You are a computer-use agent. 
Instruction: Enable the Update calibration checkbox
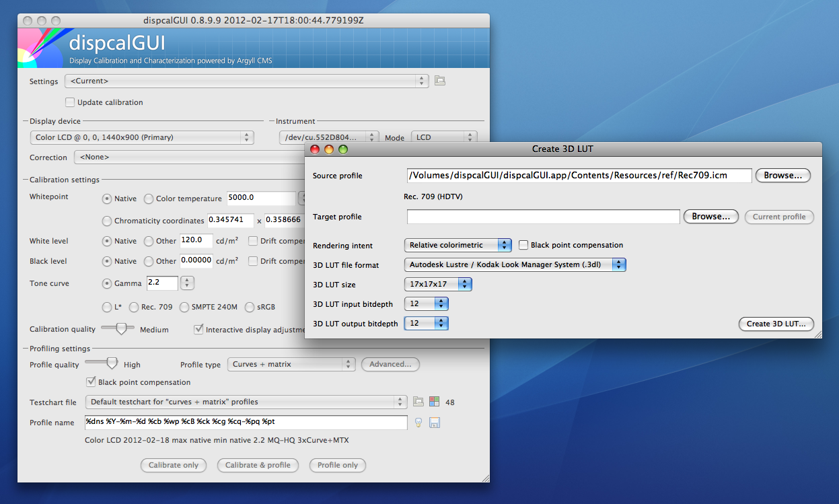click(x=70, y=102)
